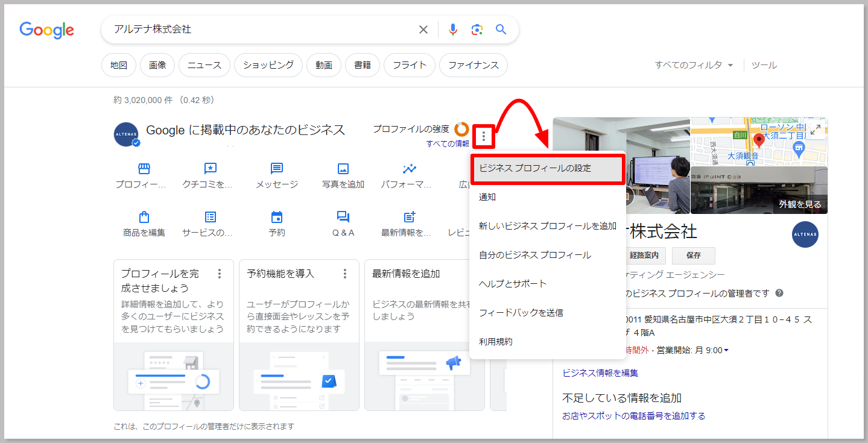Filter results by ファイナンス
Image resolution: width=868 pixels, height=443 pixels.
[x=474, y=65]
